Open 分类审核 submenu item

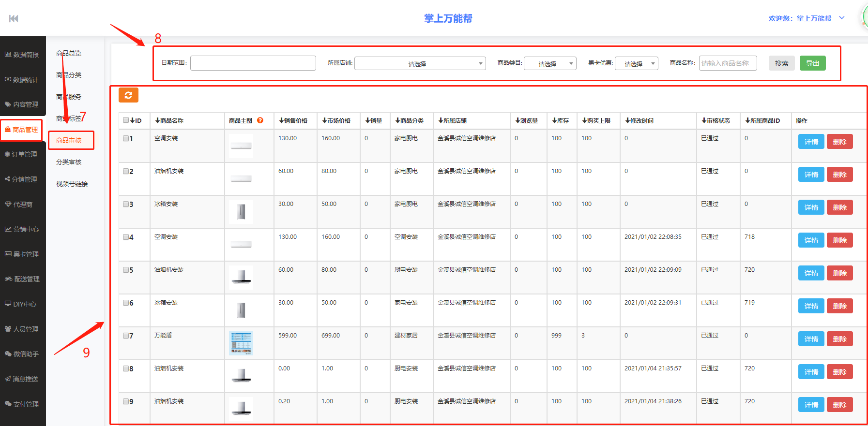pos(69,162)
